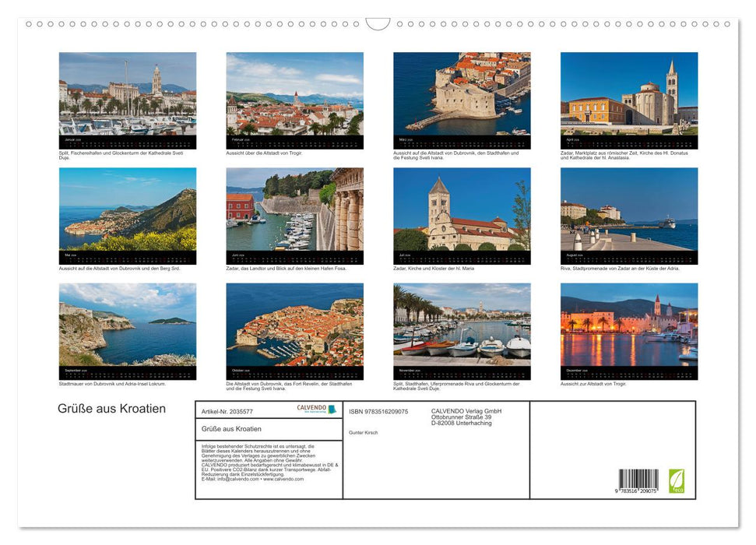Select the July Kirche und Kloster thumbnail
This screenshot has width=756, height=545.
(x=462, y=212)
